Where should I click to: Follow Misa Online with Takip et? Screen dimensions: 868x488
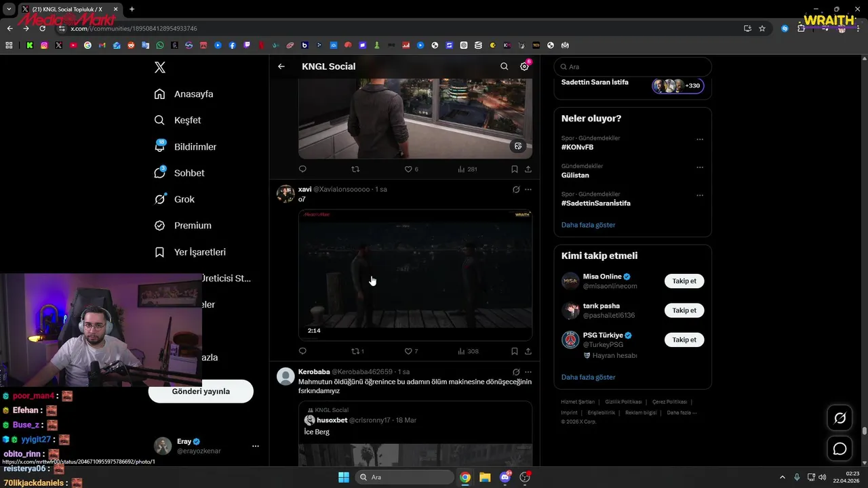tap(684, 281)
